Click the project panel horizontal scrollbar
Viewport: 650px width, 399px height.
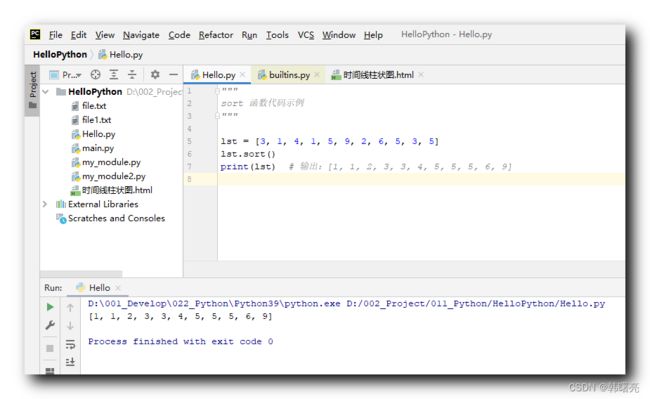tap(81, 273)
